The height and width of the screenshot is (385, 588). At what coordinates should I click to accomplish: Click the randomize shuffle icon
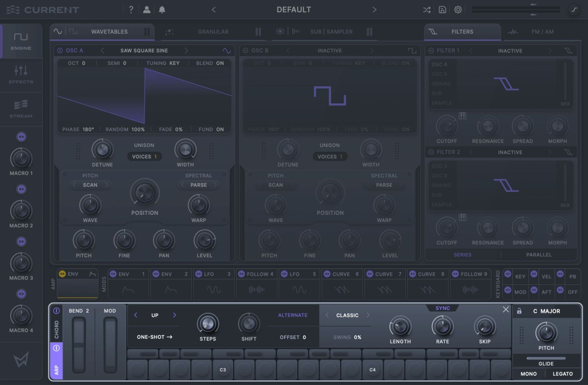[x=427, y=10]
